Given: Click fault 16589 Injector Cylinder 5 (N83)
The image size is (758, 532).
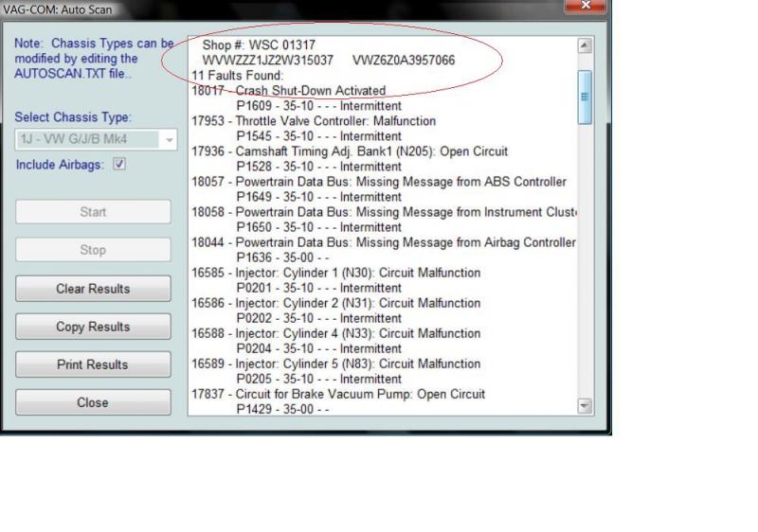Looking at the screenshot, I should 336,364.
